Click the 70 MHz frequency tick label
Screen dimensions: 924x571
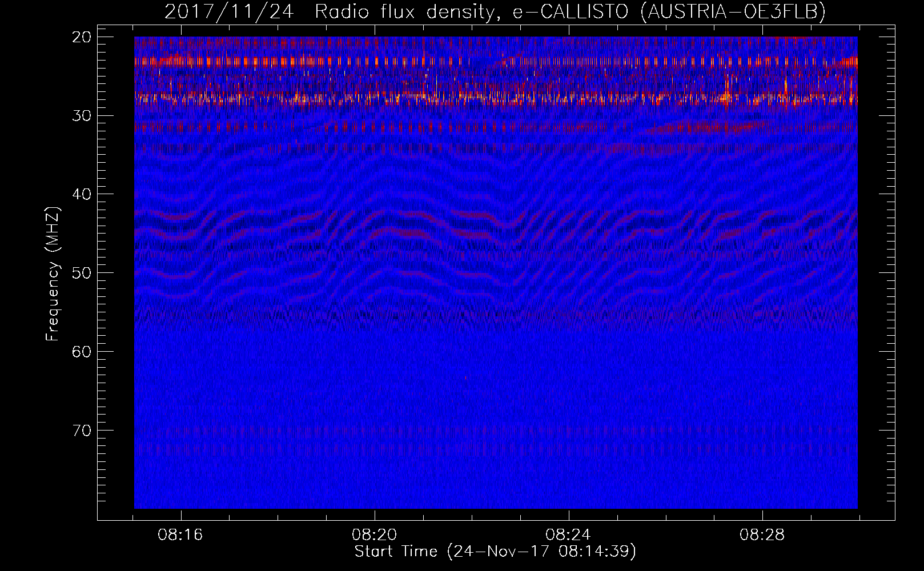tap(82, 430)
